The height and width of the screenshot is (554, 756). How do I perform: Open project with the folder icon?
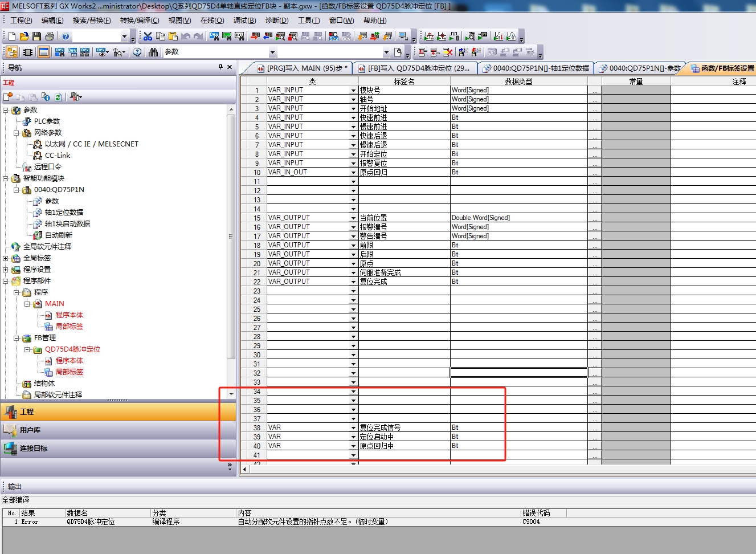(24, 36)
